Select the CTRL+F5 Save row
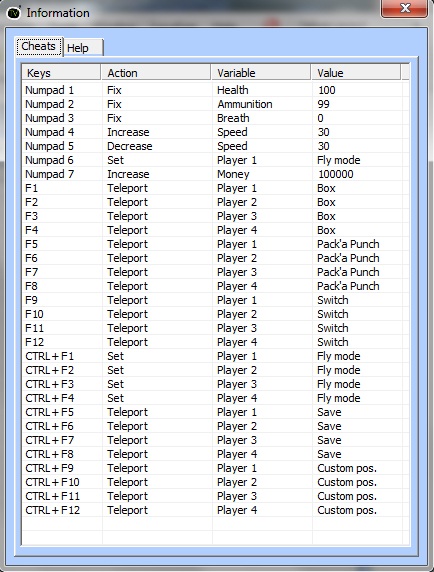The image size is (434, 572). (216, 412)
